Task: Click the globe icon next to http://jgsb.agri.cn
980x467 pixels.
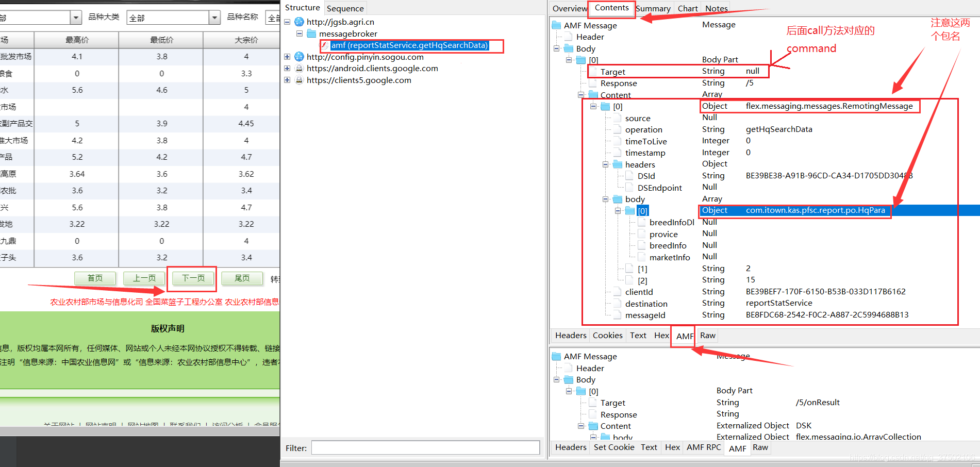Action: coord(299,22)
